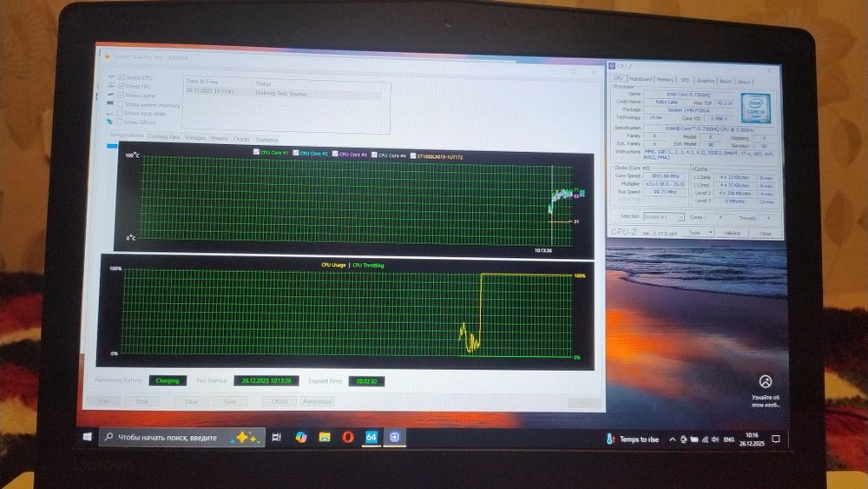Click the Stop button in AIDA64
The height and width of the screenshot is (489, 868).
tap(142, 401)
